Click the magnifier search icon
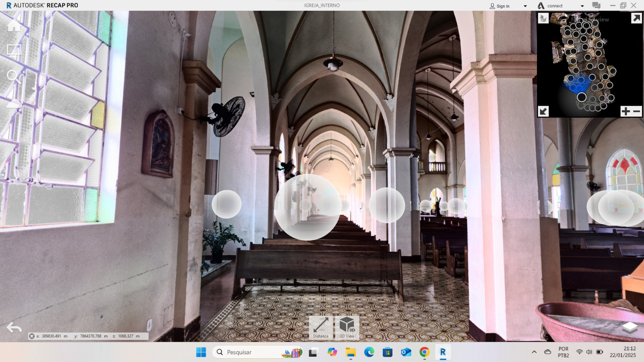 point(13,76)
